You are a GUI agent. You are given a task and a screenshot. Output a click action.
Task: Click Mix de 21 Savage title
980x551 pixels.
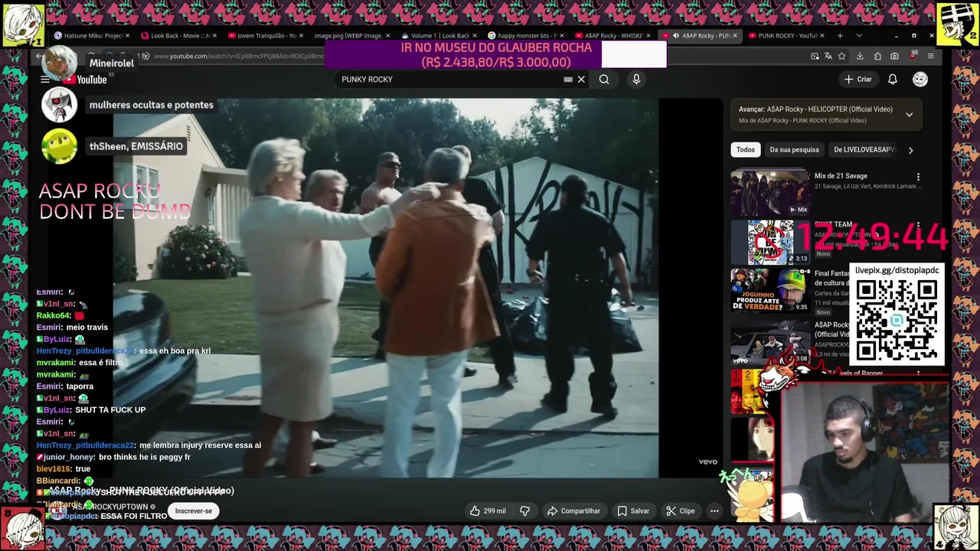click(x=841, y=176)
